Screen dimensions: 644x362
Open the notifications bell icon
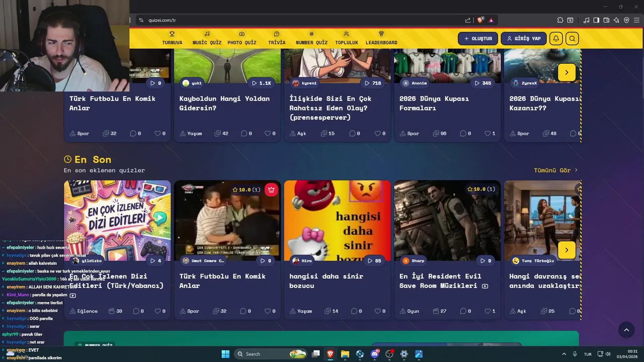pyautogui.click(x=556, y=39)
